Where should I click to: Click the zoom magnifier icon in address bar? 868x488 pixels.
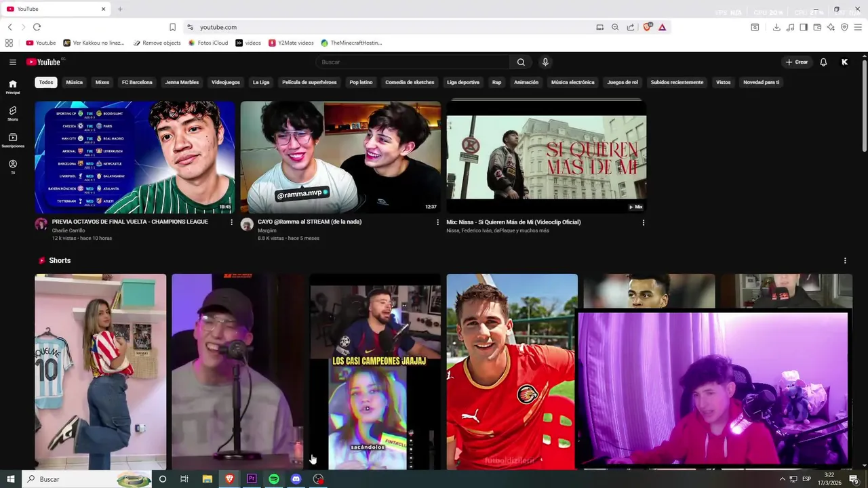(615, 27)
